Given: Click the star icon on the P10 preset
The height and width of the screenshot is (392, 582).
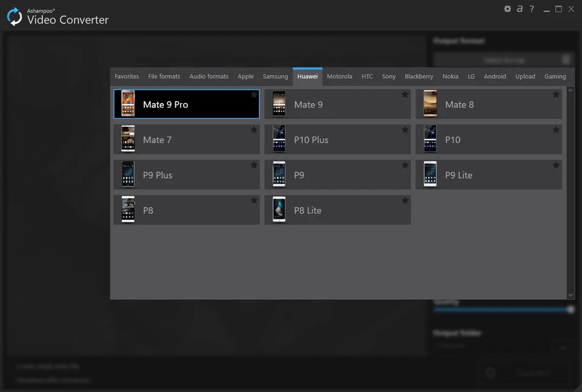Looking at the screenshot, I should (556, 129).
